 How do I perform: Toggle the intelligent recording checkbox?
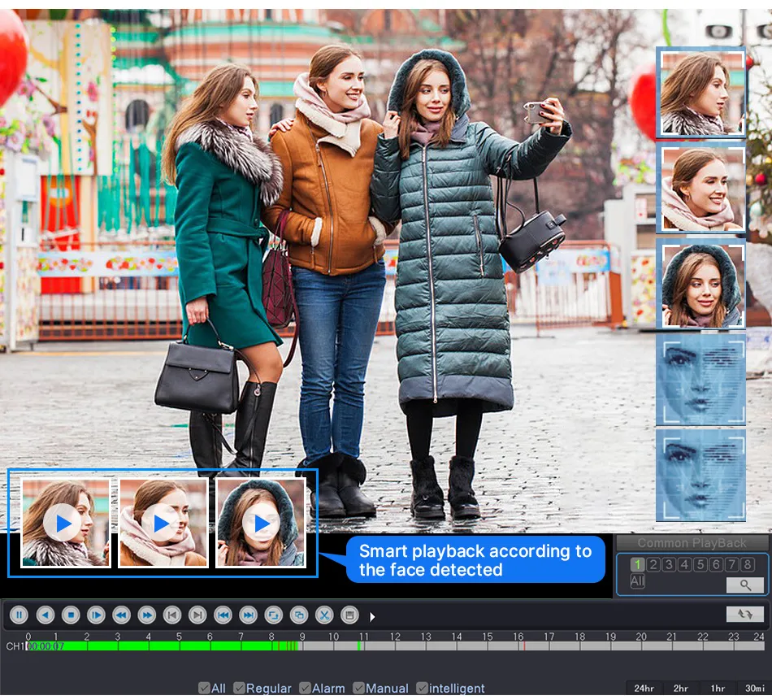pyautogui.click(x=422, y=688)
